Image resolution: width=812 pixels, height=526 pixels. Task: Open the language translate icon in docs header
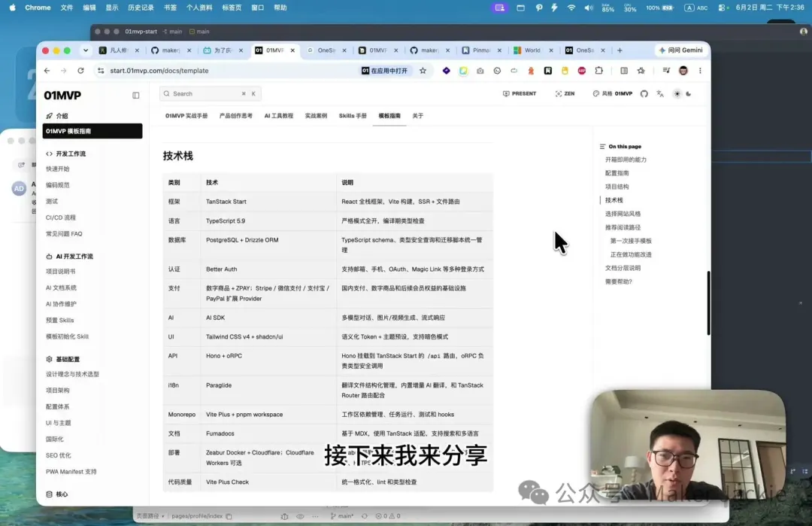click(660, 94)
